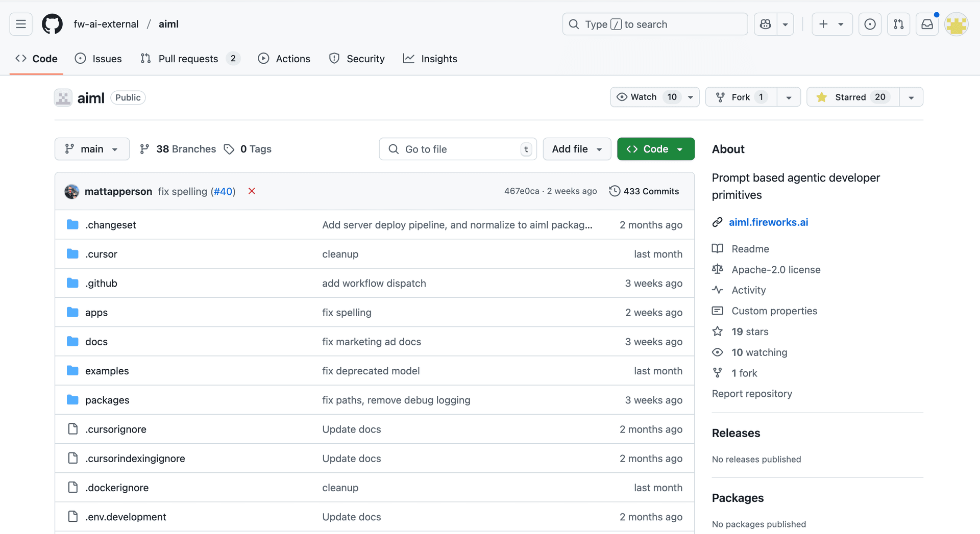Open the .github folder

click(x=101, y=283)
